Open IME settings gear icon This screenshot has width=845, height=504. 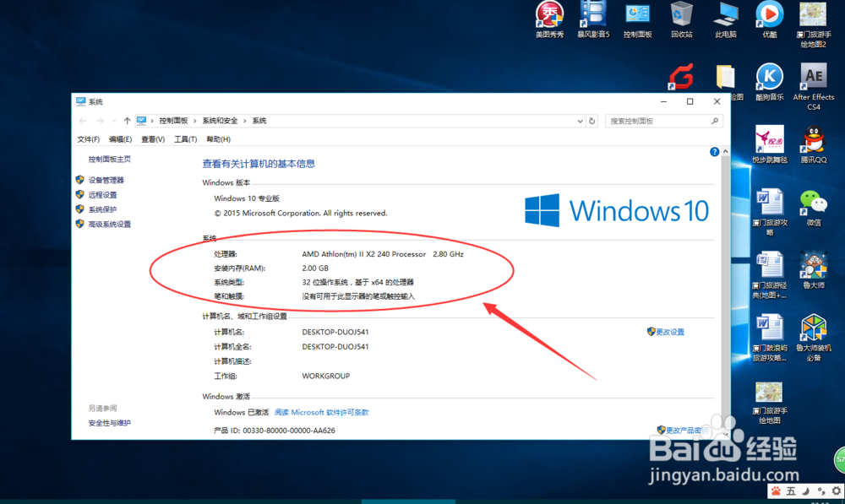(x=836, y=491)
